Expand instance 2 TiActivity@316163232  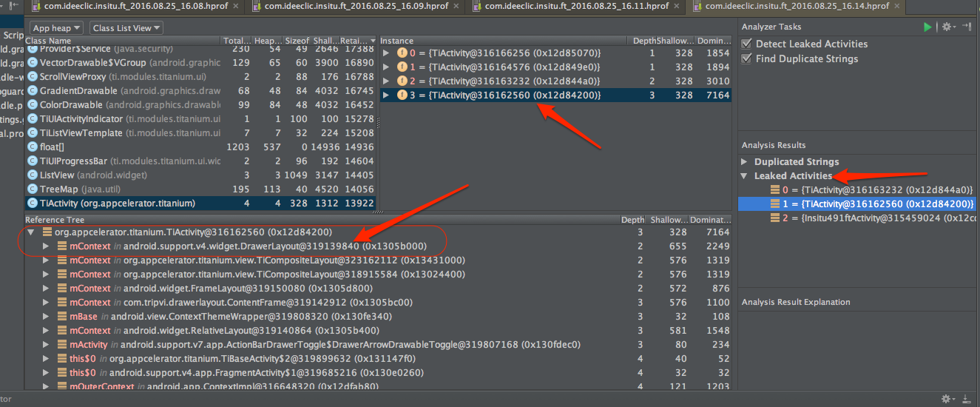(x=387, y=81)
